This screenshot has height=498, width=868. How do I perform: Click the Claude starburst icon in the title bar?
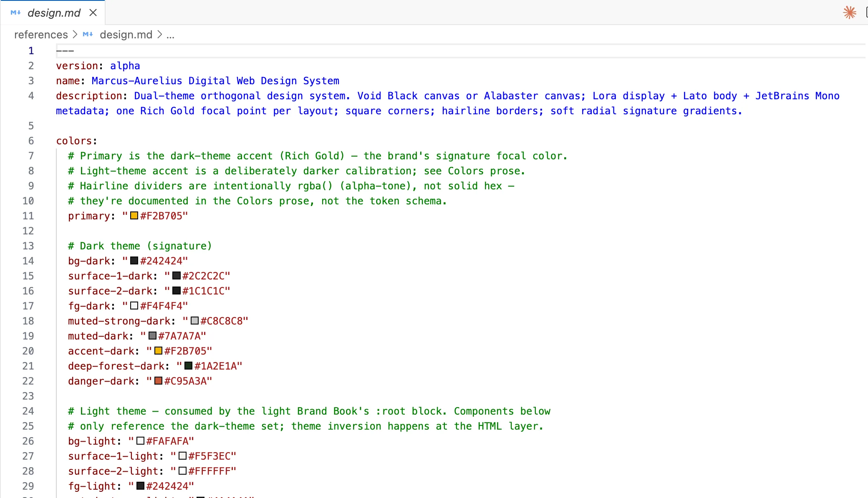[849, 13]
